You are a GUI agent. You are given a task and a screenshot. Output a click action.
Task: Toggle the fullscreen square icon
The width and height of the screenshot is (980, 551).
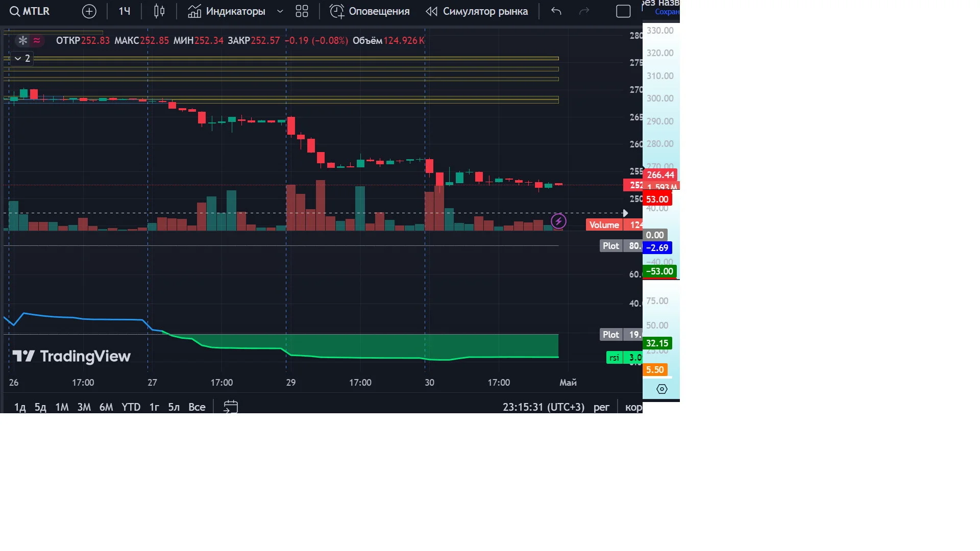pyautogui.click(x=623, y=11)
